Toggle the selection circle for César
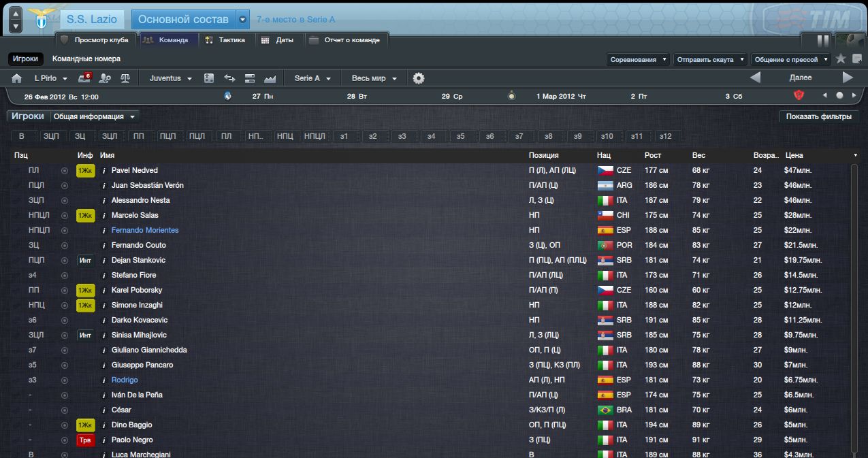868x458 pixels. [x=65, y=410]
